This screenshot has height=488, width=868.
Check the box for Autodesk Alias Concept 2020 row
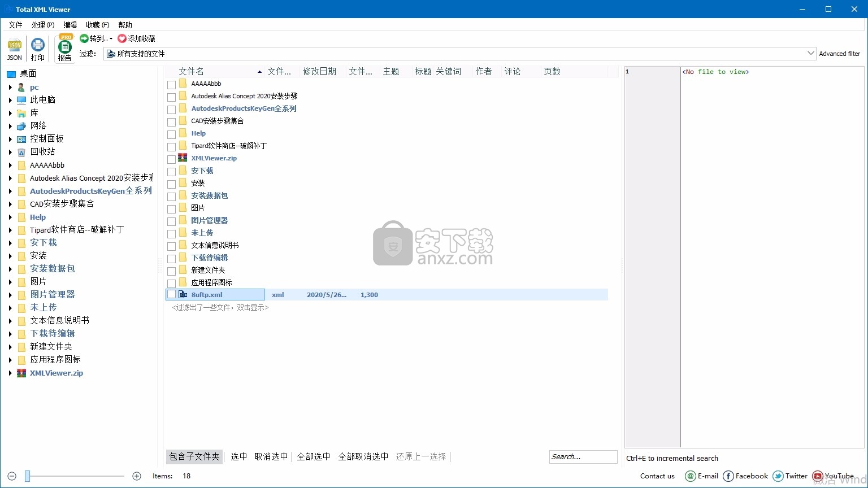click(171, 97)
